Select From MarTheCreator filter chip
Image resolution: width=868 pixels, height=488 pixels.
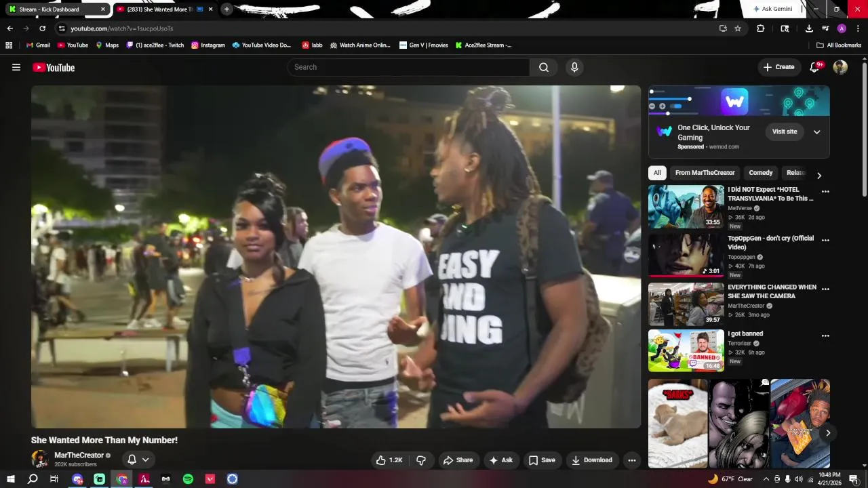point(705,173)
